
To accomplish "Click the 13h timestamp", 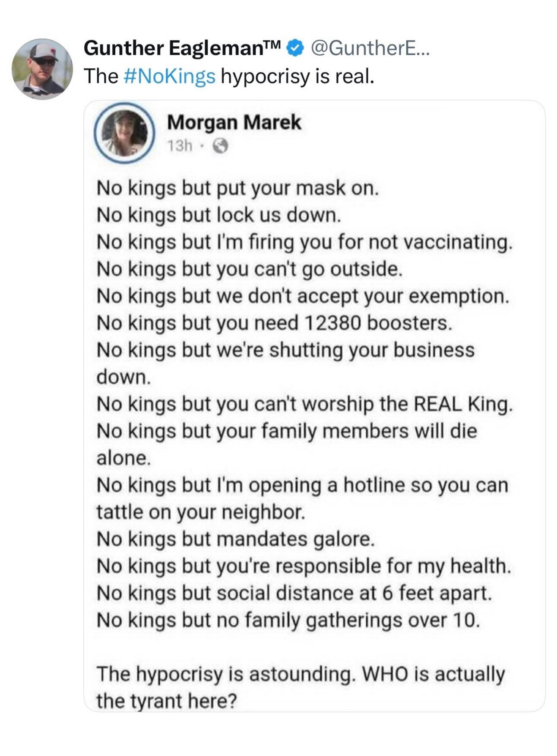I will coord(179,146).
